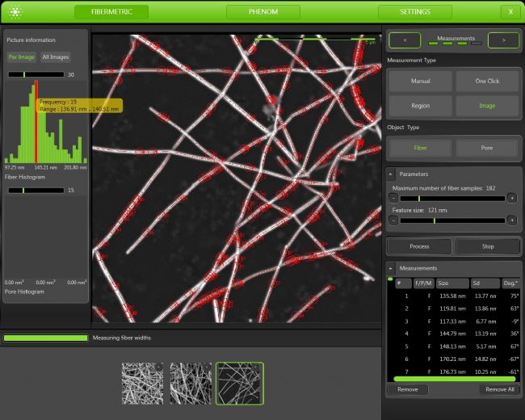This screenshot has width=525, height=420.
Task: Click the Remove All button
Action: (498, 389)
